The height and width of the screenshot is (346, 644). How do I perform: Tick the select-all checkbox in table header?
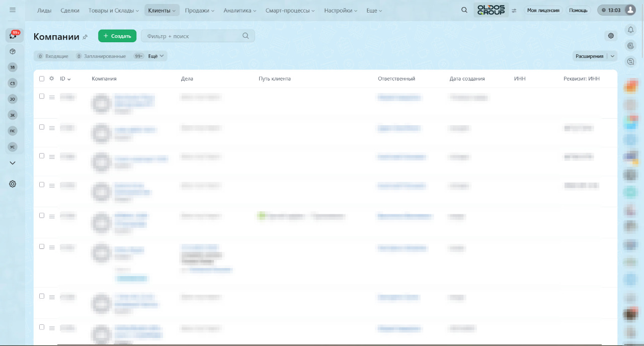point(42,78)
